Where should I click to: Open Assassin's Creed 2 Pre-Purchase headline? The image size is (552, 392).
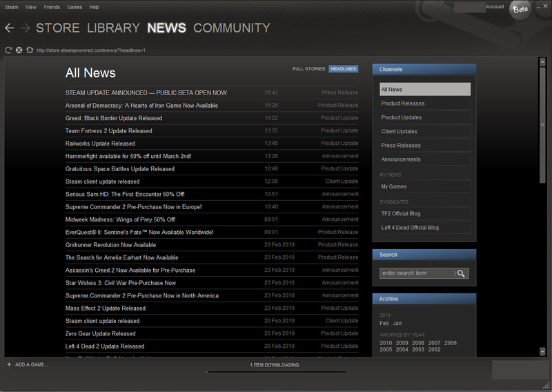[130, 270]
